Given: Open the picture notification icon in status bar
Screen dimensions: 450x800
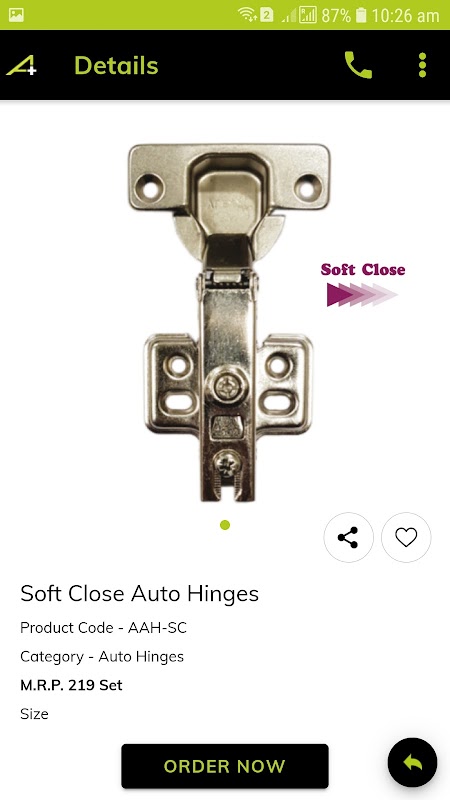Looking at the screenshot, I should tap(16, 15).
